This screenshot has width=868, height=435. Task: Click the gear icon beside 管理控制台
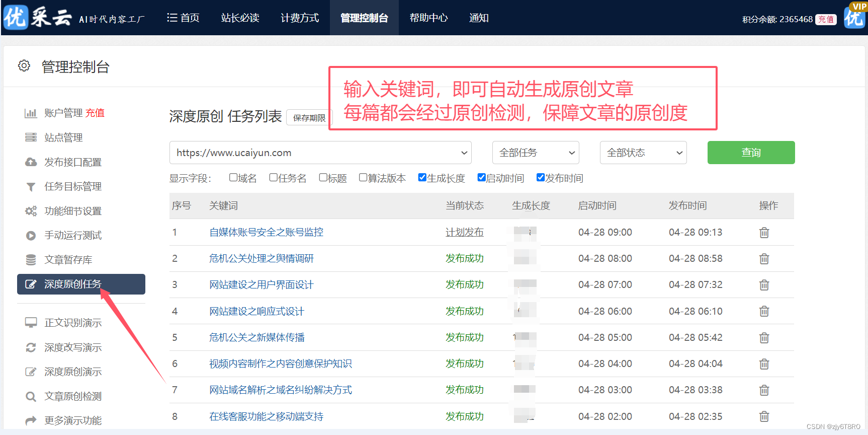pyautogui.click(x=24, y=66)
